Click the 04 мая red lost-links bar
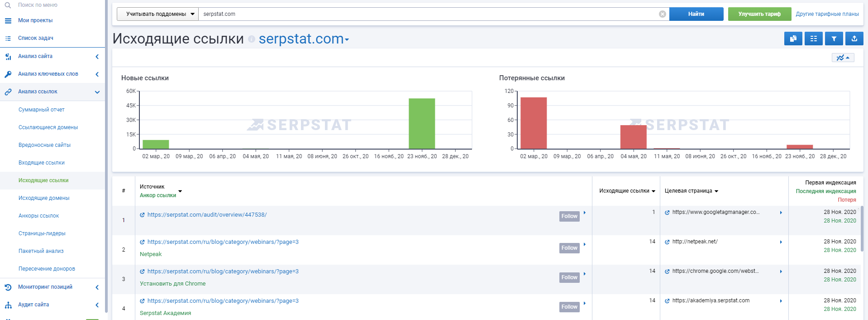Image resolution: width=868 pixels, height=320 pixels. click(634, 137)
